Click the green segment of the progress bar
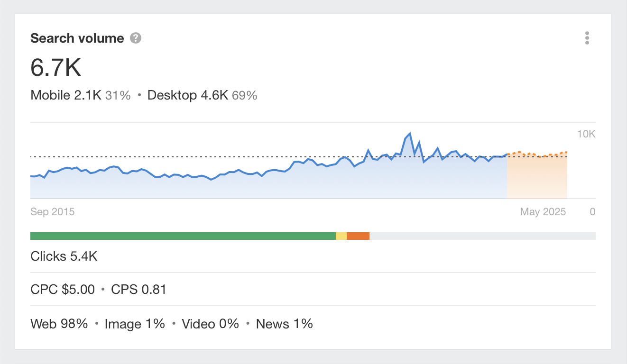 pos(183,235)
